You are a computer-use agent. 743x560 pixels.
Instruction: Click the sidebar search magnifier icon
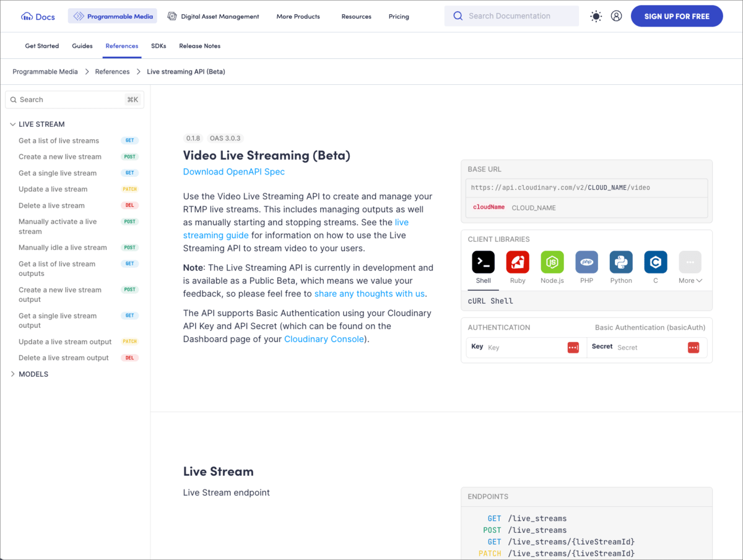[x=14, y=100]
